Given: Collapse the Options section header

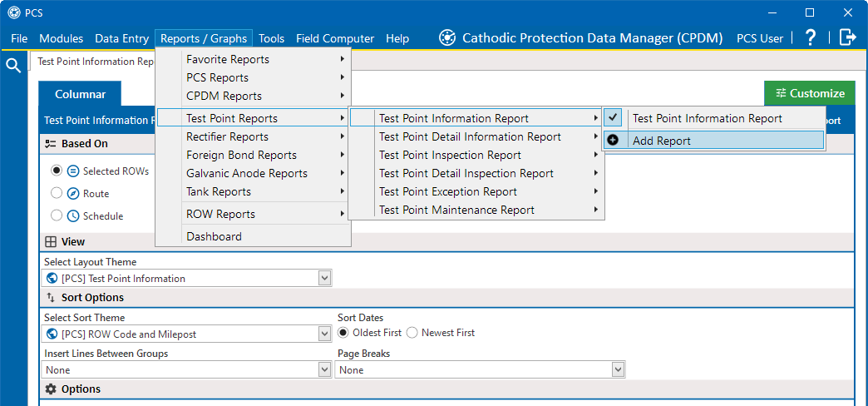Looking at the screenshot, I should 447,389.
